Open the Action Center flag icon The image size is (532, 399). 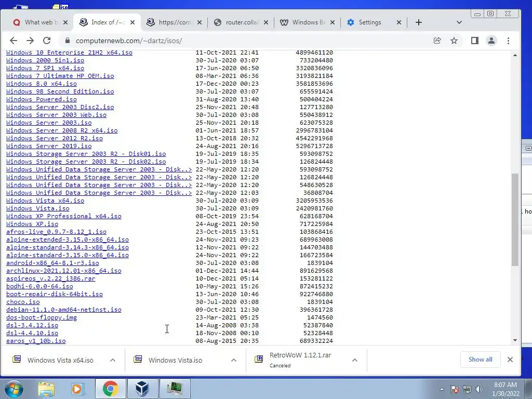click(455, 389)
